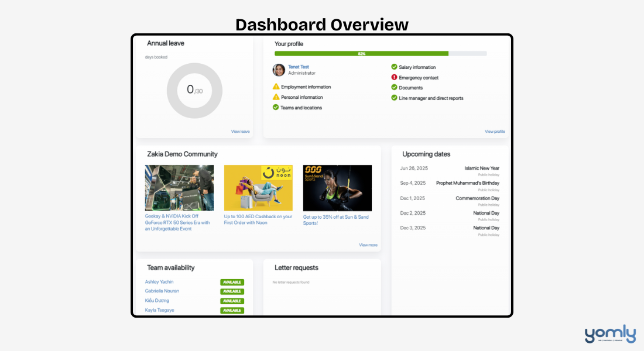The height and width of the screenshot is (351, 644).
Task: Open the Noon 100 AED Cashback link
Action: 258,219
